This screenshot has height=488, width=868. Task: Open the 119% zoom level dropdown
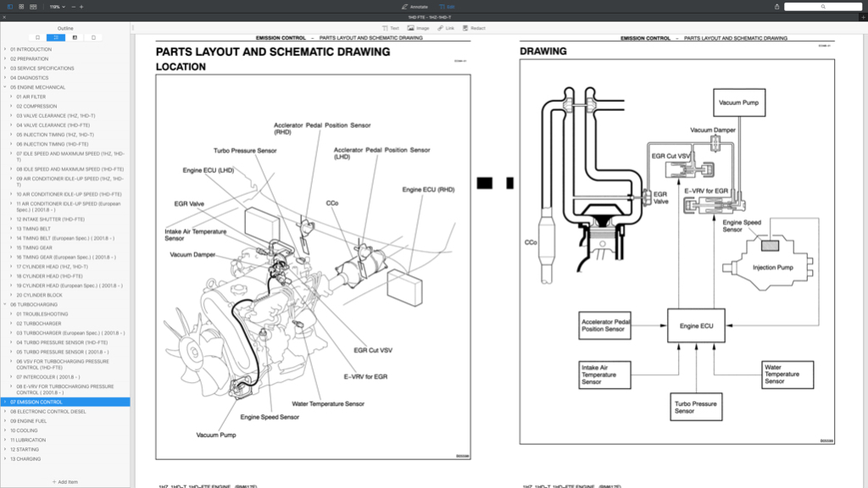tap(57, 7)
